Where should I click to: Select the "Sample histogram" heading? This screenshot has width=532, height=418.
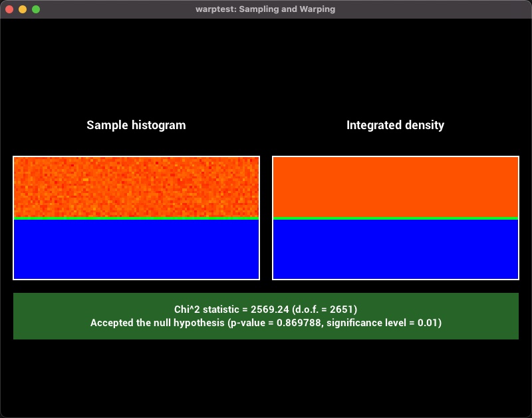[x=136, y=125]
